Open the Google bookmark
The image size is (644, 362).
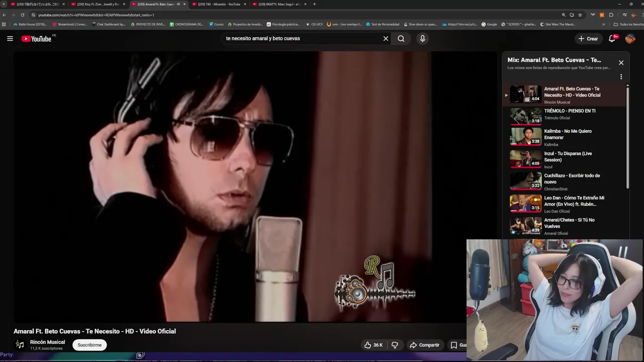489,24
